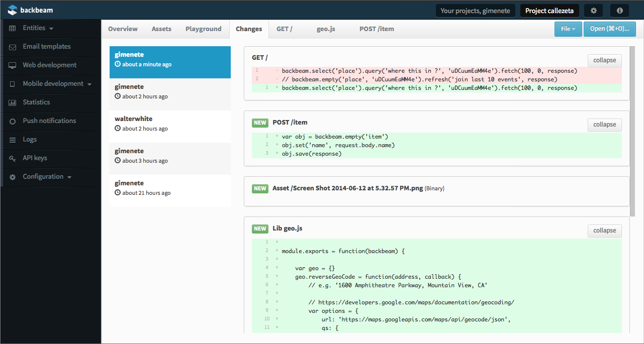Select the Changes tab
This screenshot has width=644, height=344.
click(249, 29)
